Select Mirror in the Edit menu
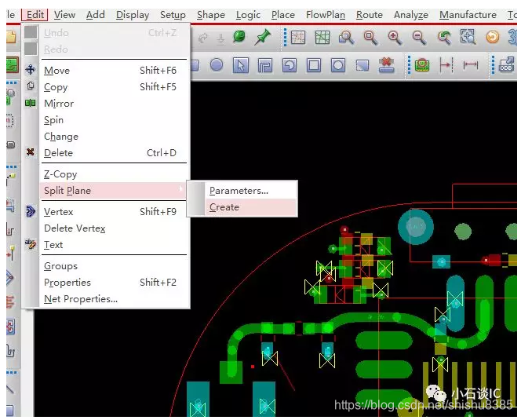Image resolution: width=521 pixels, height=420 pixels. [59, 104]
